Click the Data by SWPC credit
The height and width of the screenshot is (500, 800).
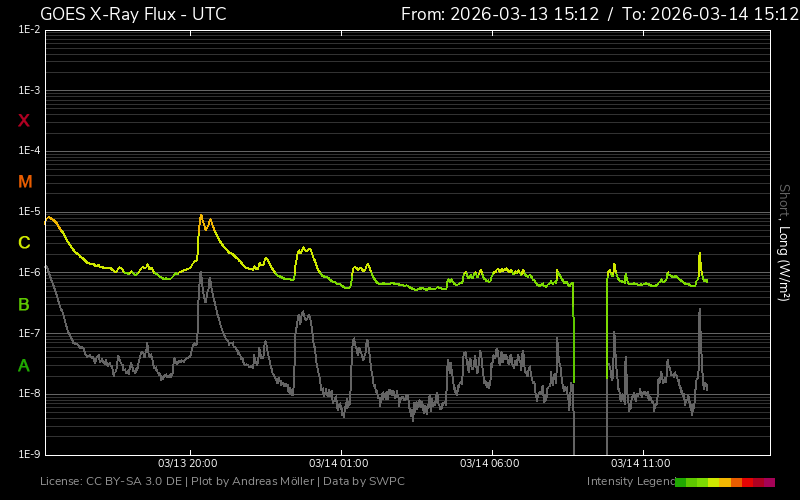coord(364,481)
